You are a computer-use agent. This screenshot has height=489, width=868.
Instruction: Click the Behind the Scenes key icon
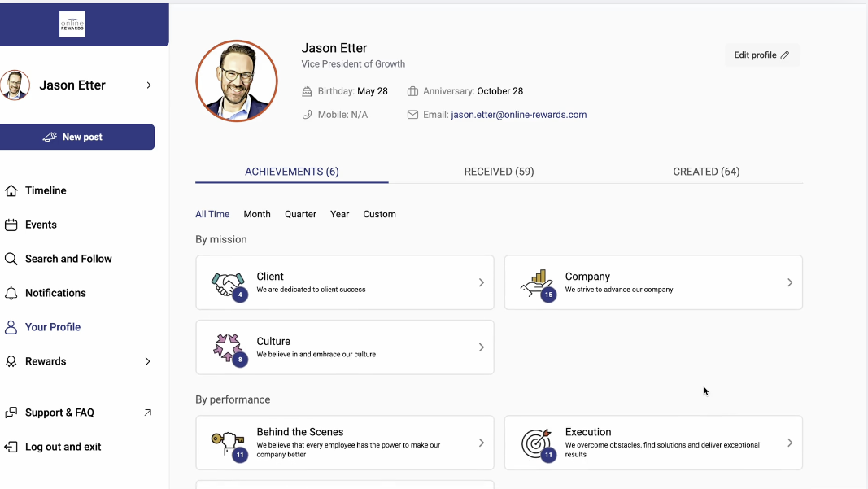[x=227, y=443]
